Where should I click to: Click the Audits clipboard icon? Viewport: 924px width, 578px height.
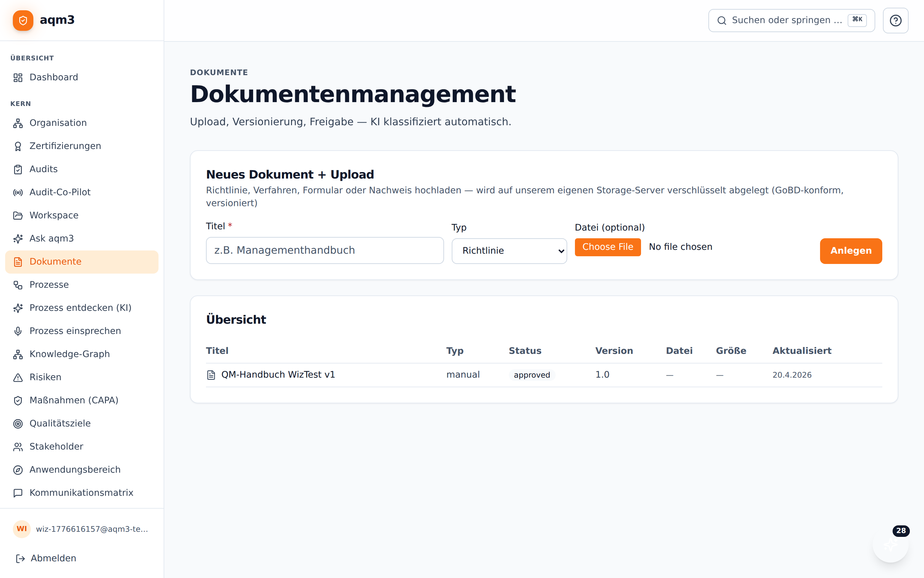coord(18,169)
